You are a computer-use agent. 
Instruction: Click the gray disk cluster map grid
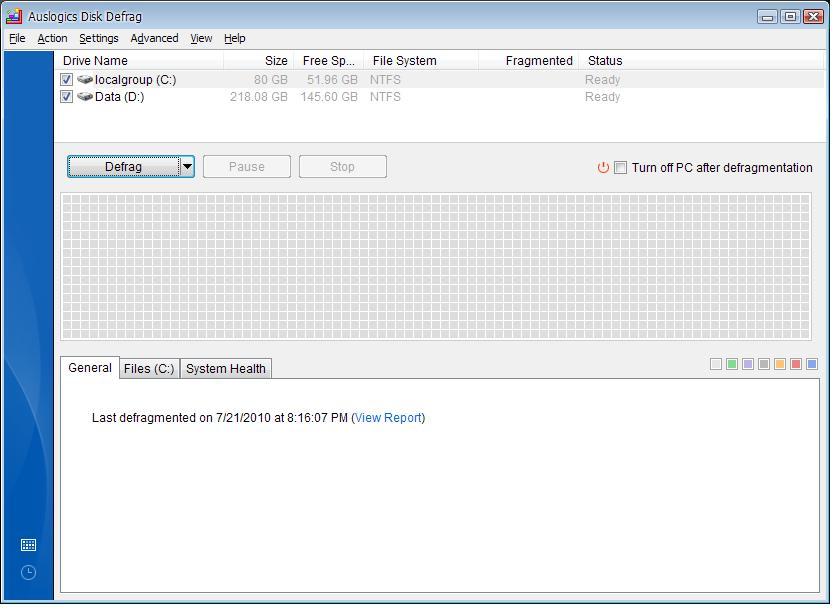tap(436, 266)
